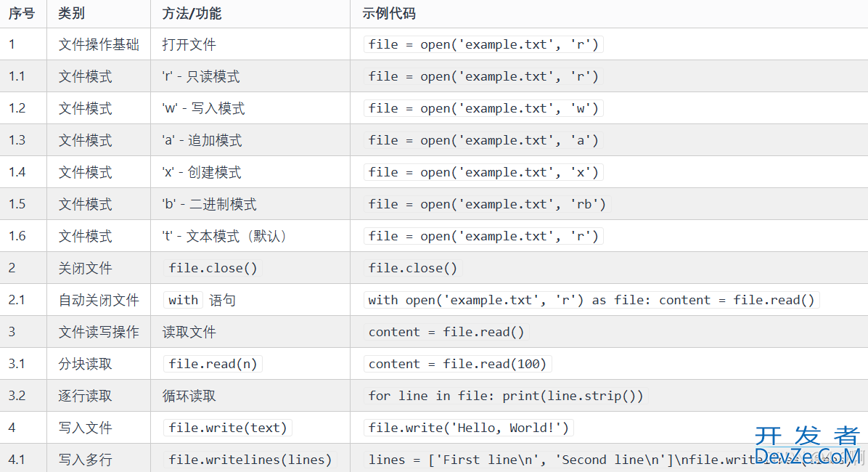868x472 pixels.
Task: Click the 逐行读取 category cell
Action: pyautogui.click(x=86, y=396)
